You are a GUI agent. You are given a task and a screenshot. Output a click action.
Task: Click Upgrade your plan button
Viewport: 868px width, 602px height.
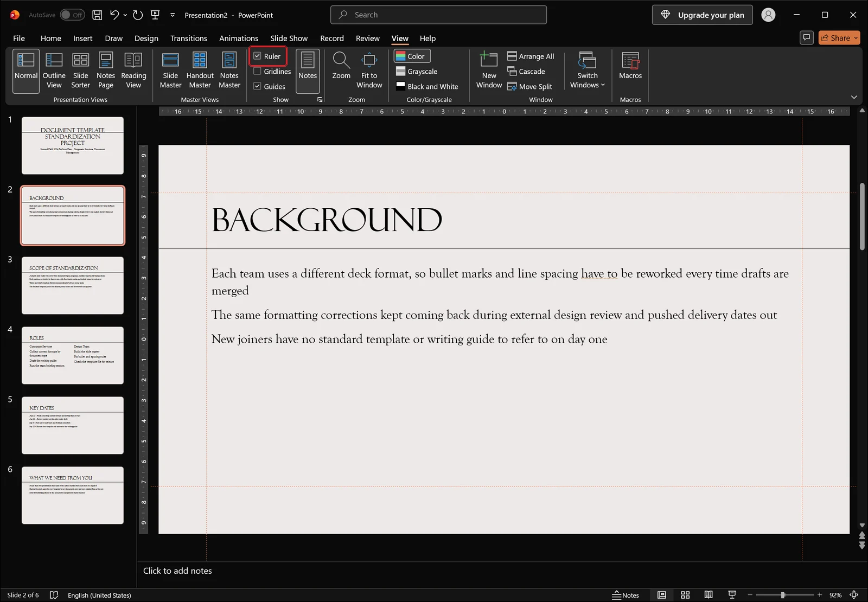click(702, 15)
